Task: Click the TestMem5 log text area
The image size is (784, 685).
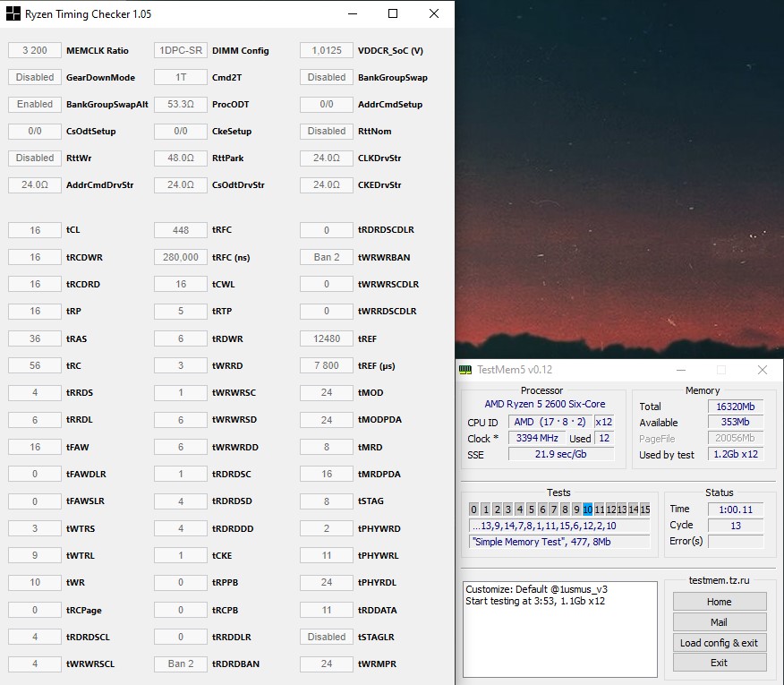Action: 560,629
